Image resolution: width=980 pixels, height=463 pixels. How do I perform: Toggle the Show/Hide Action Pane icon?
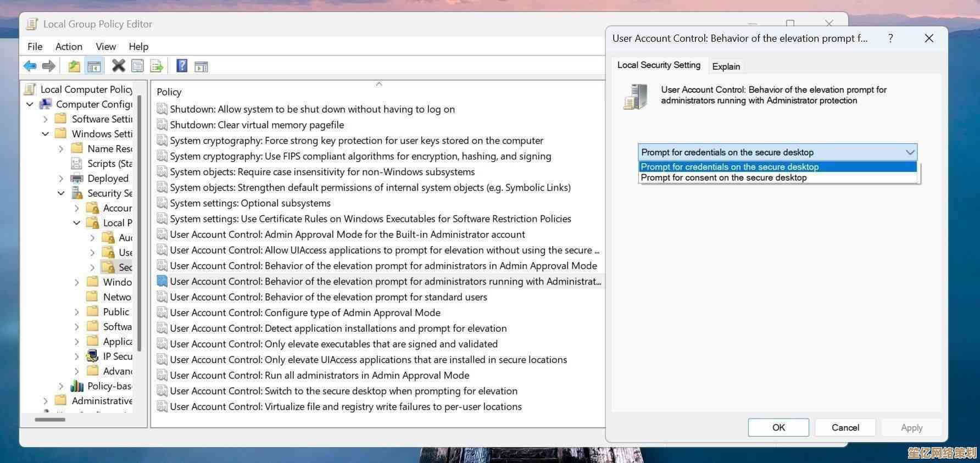[201, 66]
